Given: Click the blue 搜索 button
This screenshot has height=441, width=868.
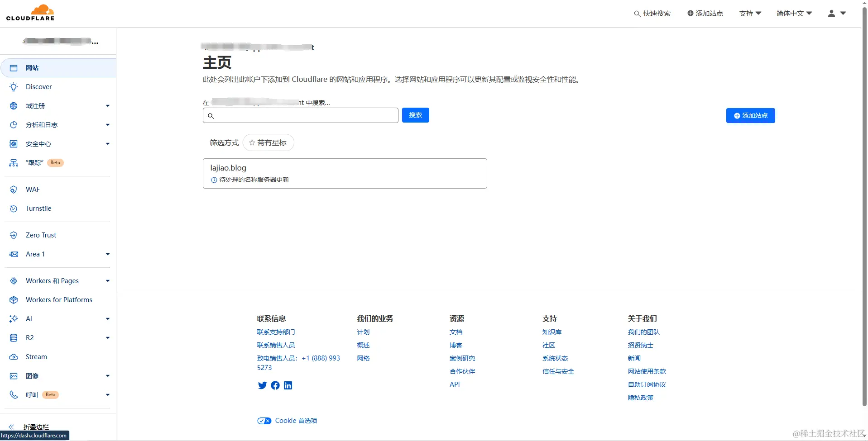Looking at the screenshot, I should [415, 115].
